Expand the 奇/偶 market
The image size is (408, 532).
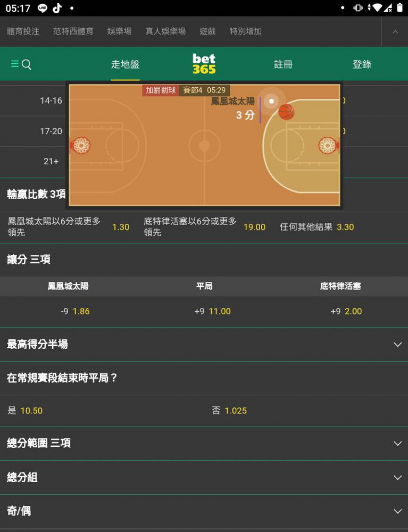(204, 511)
